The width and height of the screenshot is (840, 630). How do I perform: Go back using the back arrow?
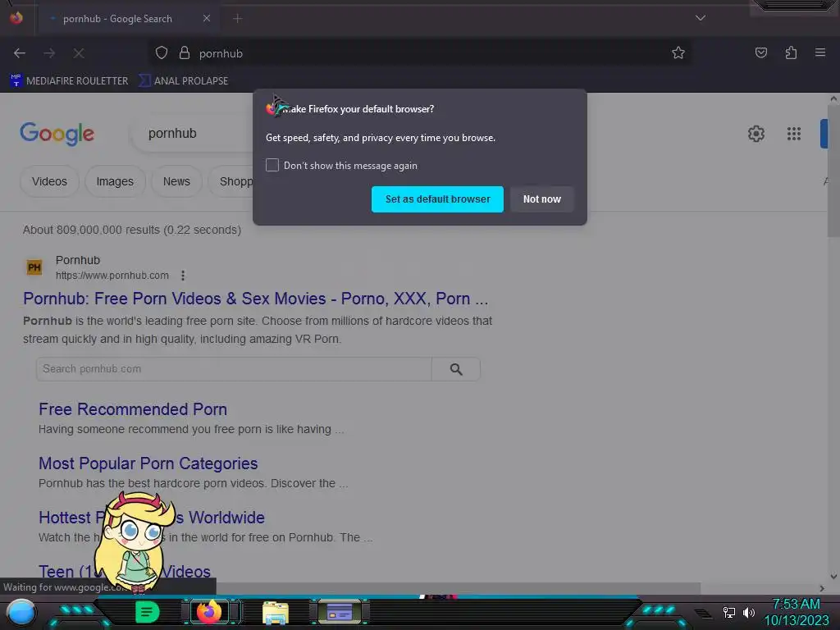tap(20, 53)
